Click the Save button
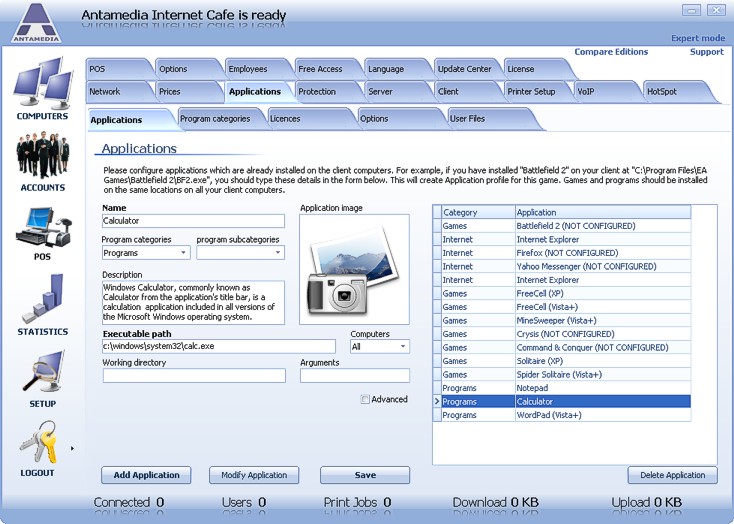This screenshot has height=524, width=734. (x=365, y=475)
